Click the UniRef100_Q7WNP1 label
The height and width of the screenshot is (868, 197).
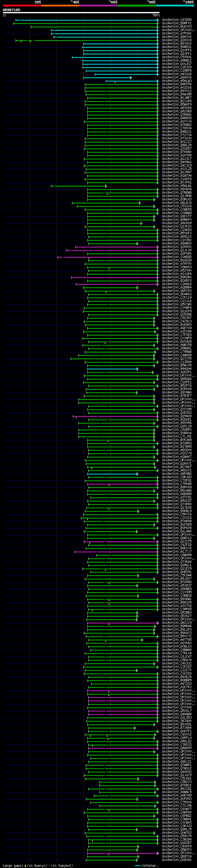(177, 765)
